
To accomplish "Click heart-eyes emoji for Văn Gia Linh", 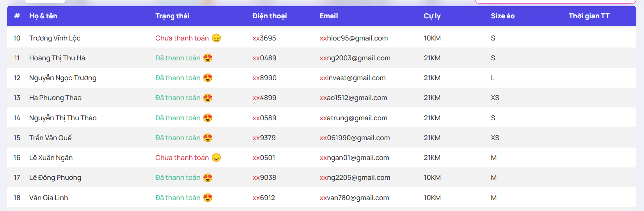I will coord(208,198).
